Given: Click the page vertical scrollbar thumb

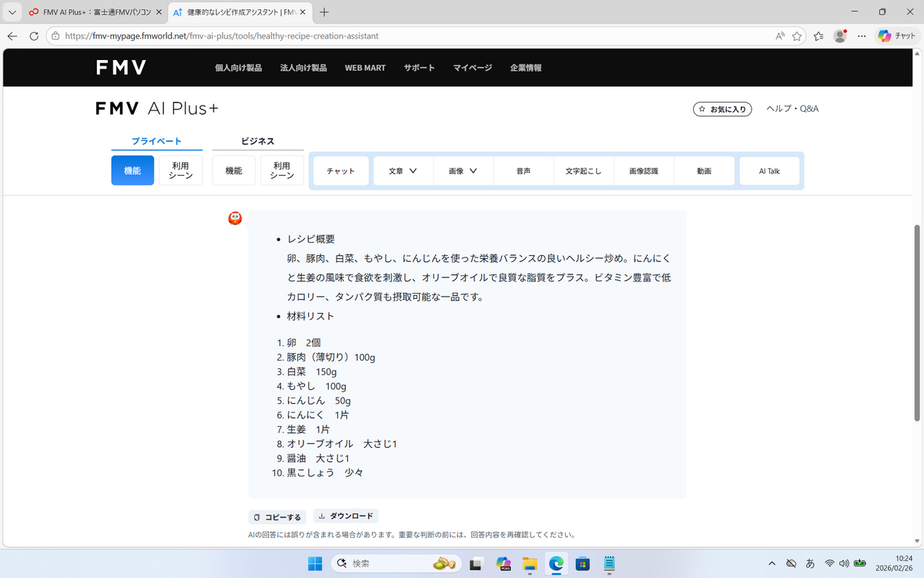Looking at the screenshot, I should coord(916,324).
